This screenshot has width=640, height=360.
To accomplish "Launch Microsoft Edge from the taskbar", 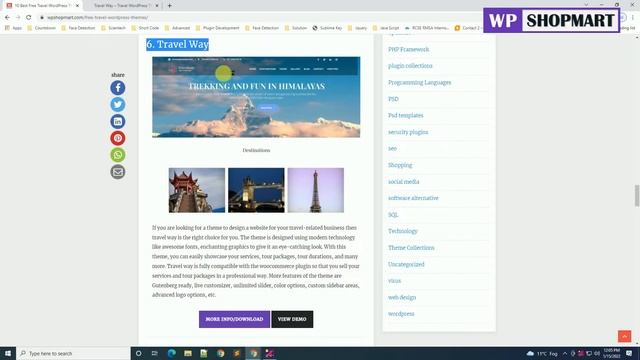I will (171, 353).
